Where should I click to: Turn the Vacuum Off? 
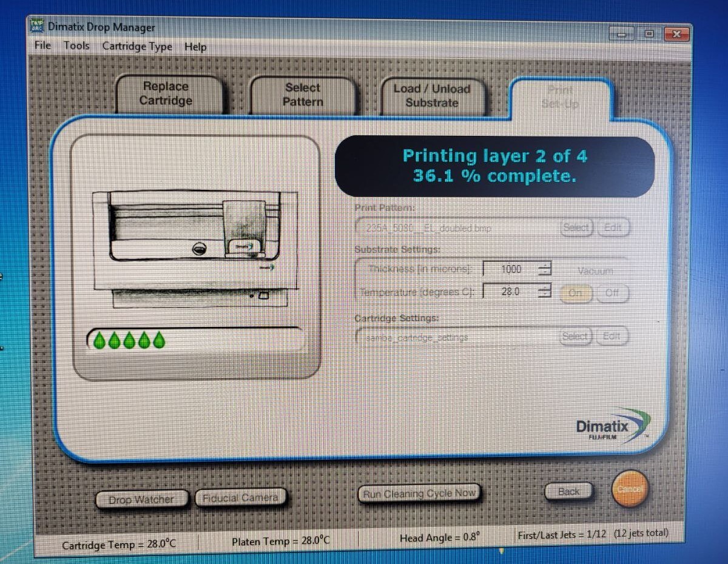(x=612, y=293)
